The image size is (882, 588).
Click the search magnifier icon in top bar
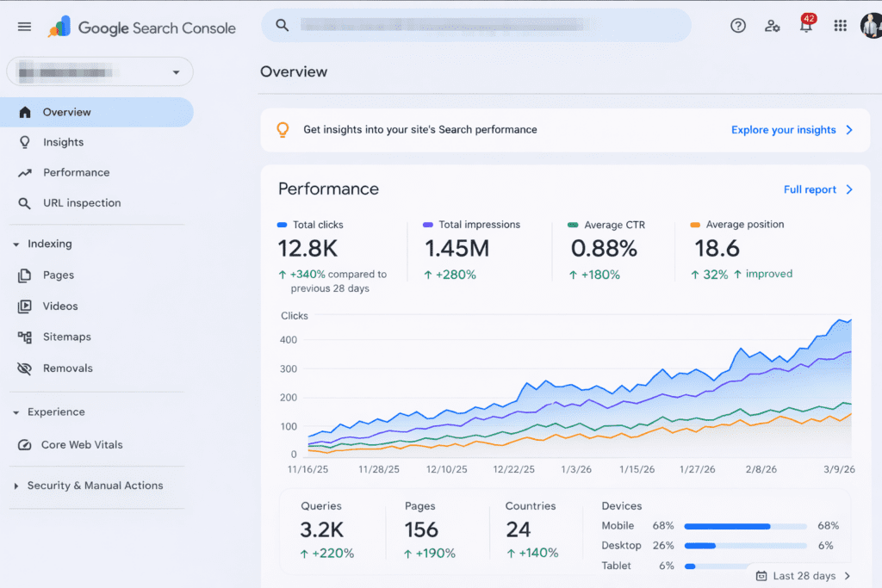(282, 25)
